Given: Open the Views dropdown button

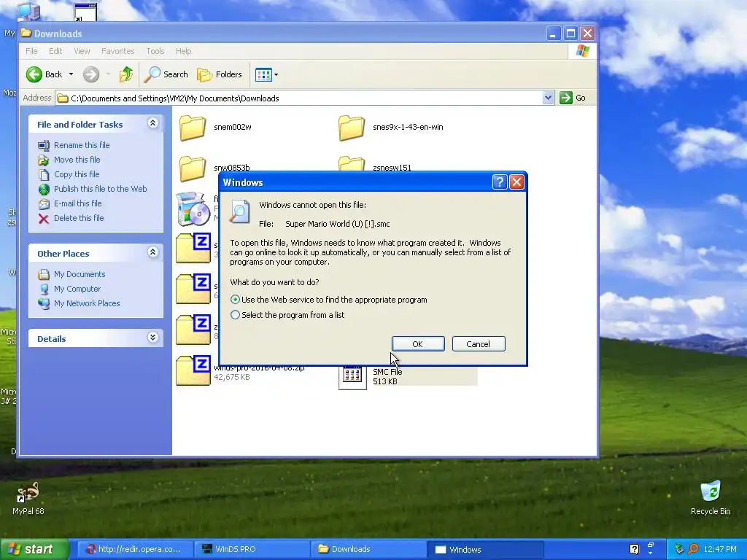Looking at the screenshot, I should pyautogui.click(x=266, y=75).
